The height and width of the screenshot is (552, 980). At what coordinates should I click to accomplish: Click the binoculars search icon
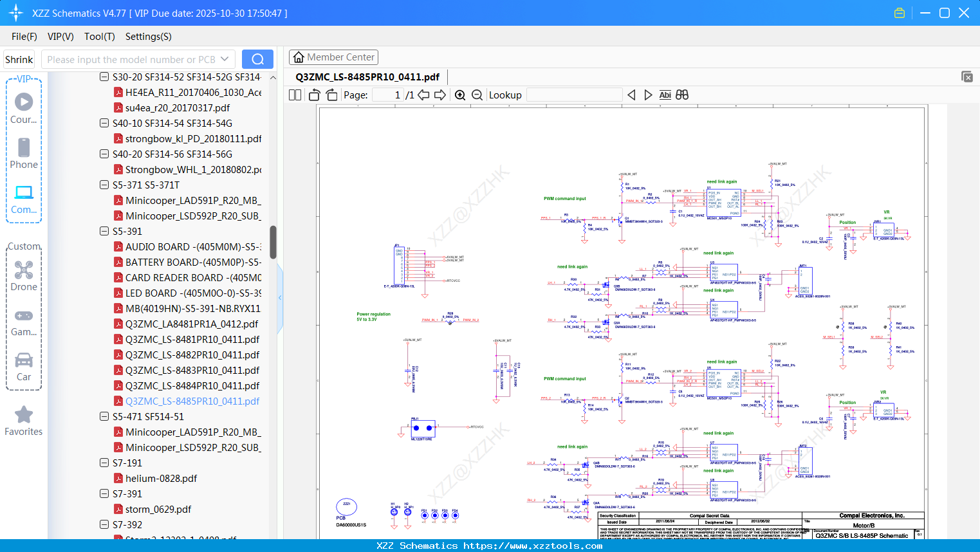coord(682,95)
